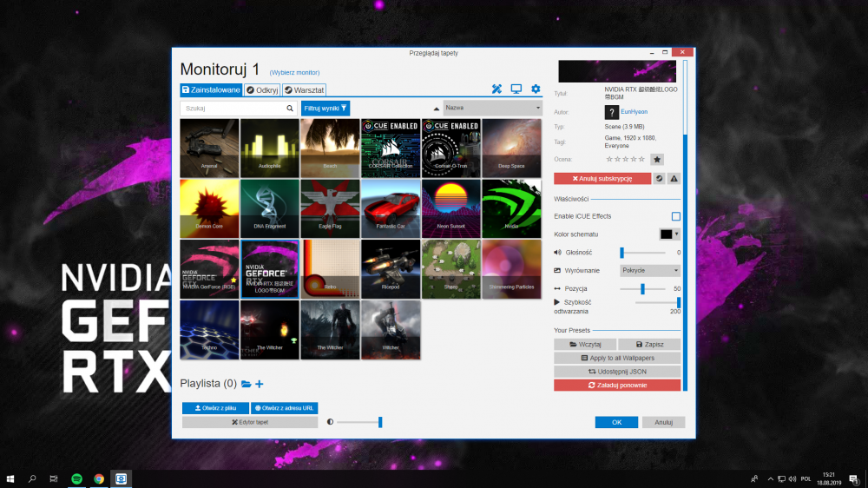This screenshot has height=488, width=868.
Task: Click the reset properties circular icon
Action: point(660,178)
